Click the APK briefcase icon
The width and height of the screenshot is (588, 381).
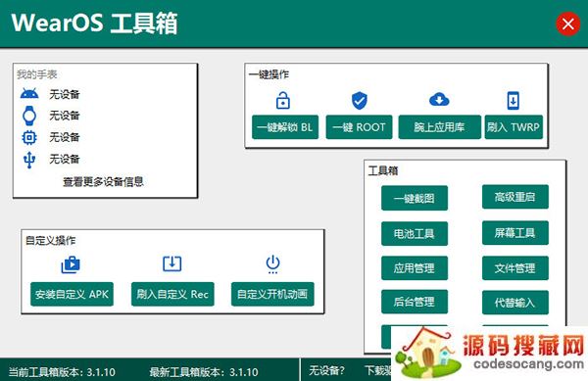pos(71,264)
